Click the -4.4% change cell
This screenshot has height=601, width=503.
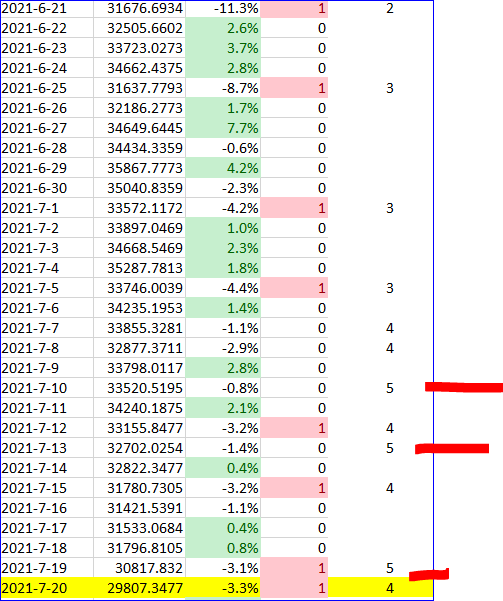click(x=223, y=288)
